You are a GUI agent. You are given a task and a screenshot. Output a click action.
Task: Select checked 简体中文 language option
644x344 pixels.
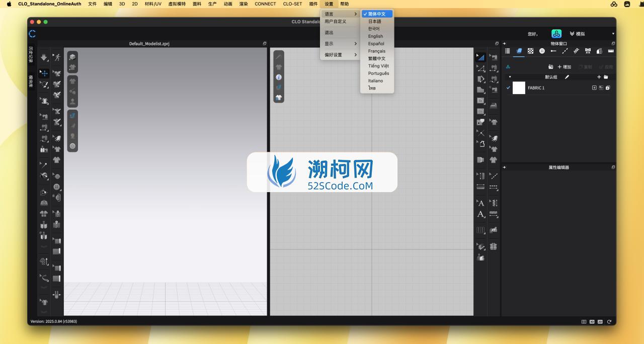click(377, 14)
